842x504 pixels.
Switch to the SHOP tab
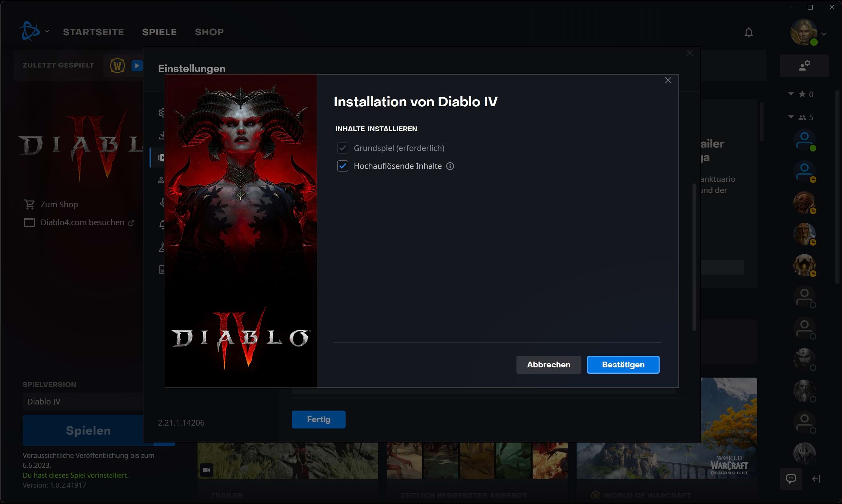click(x=209, y=32)
